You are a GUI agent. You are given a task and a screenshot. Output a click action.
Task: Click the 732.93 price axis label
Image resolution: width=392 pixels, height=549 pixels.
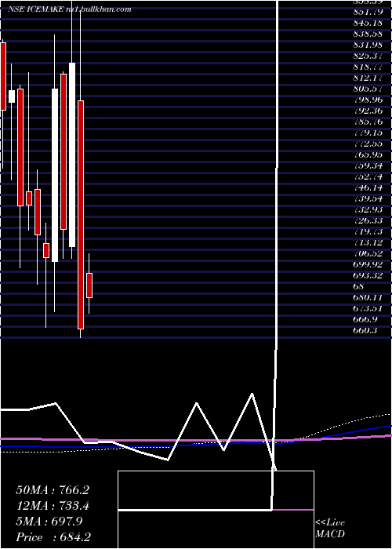[368, 209]
